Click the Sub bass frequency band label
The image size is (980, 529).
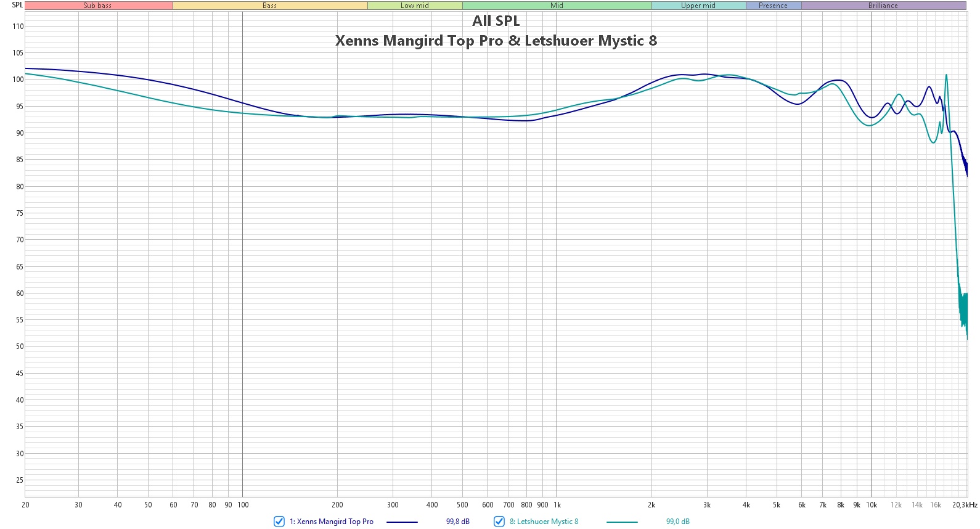coord(98,6)
